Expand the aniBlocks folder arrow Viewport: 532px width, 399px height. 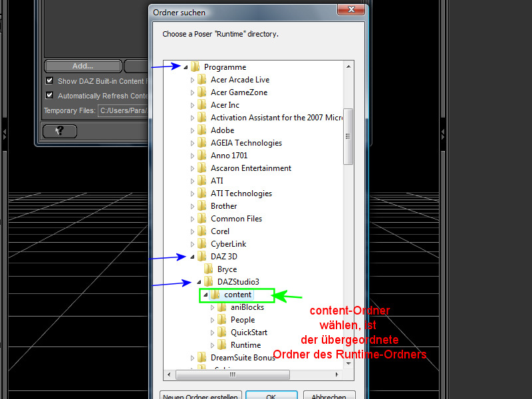point(212,307)
